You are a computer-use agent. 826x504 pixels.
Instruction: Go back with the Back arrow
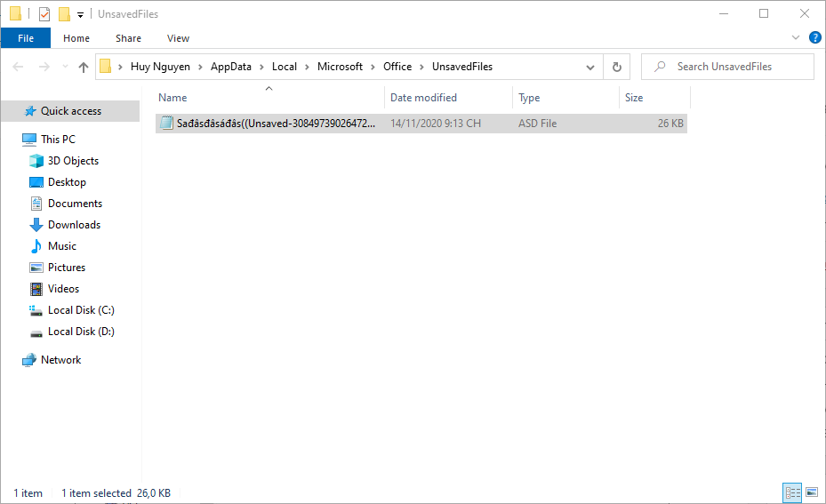click(x=18, y=67)
